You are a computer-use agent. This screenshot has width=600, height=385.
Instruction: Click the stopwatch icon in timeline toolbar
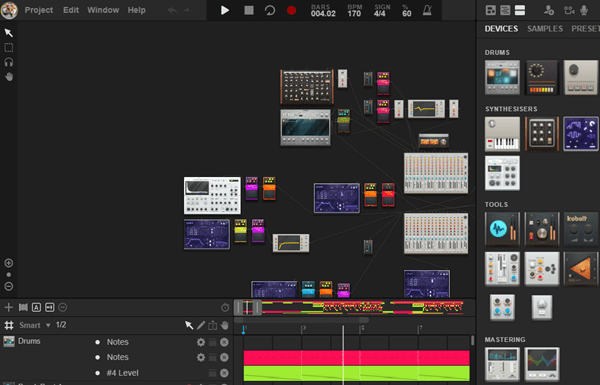[x=225, y=307]
